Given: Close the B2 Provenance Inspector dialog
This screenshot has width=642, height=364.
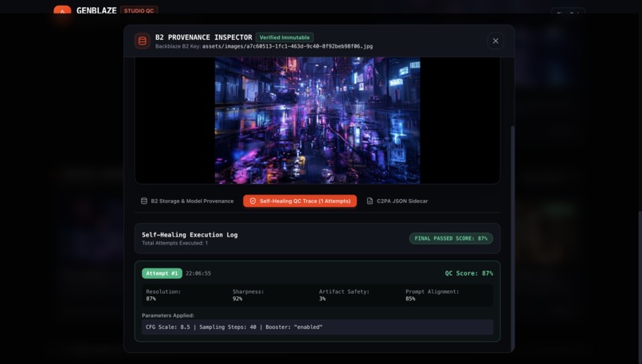Looking at the screenshot, I should point(495,41).
